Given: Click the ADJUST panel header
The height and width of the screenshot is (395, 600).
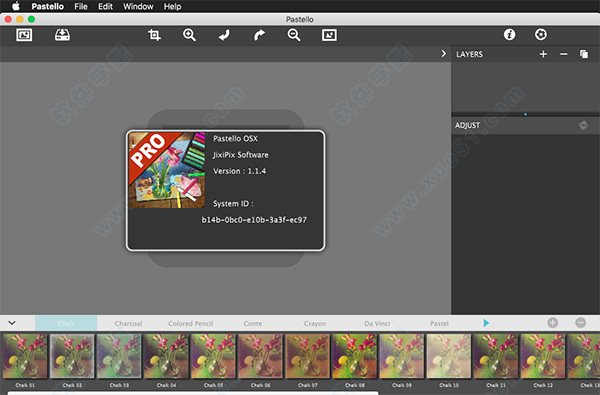Looking at the screenshot, I should pos(467,126).
